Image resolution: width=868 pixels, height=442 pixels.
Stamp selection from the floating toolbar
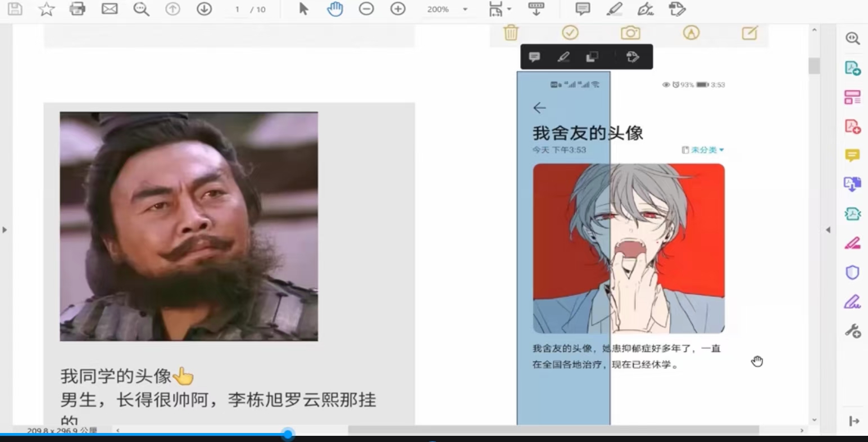[633, 57]
